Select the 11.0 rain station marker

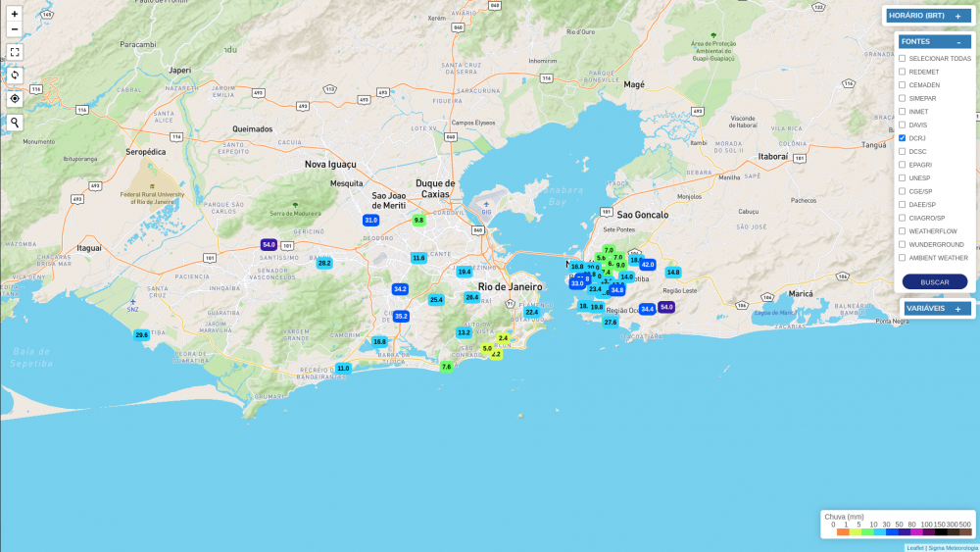343,369
